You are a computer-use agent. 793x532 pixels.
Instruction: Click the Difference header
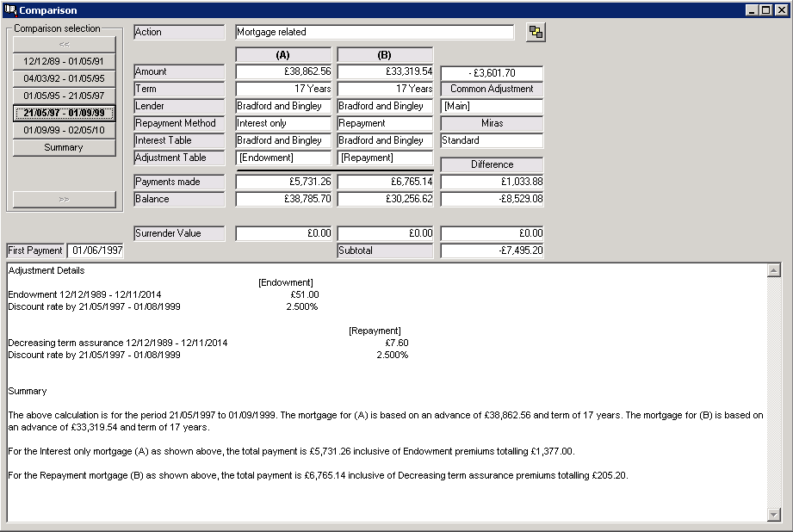492,164
